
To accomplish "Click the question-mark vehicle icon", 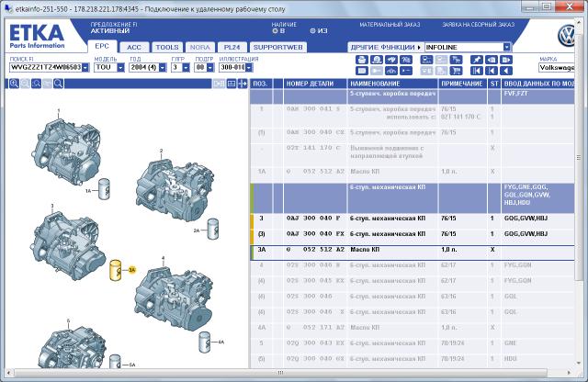I will [x=406, y=60].
